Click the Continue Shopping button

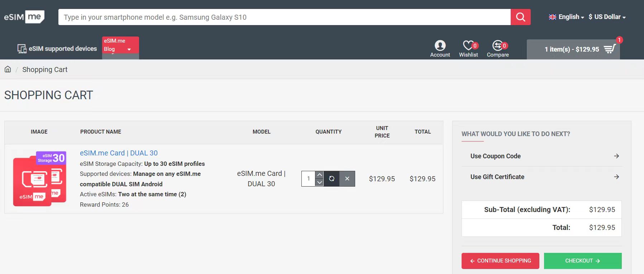[x=500, y=261]
